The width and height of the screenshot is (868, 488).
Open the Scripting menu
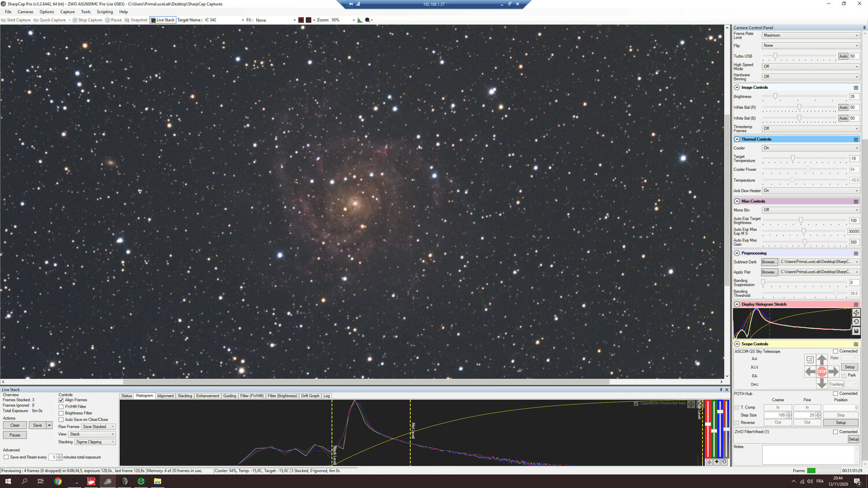105,12
